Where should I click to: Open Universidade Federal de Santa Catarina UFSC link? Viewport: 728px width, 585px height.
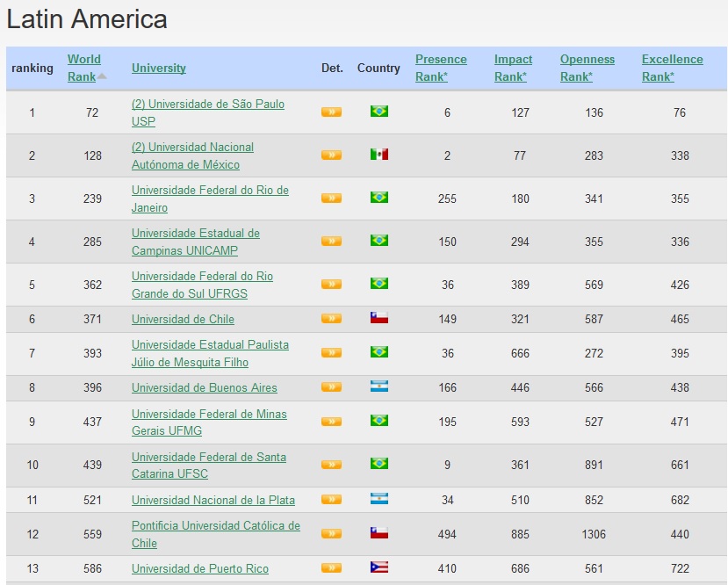(x=208, y=465)
